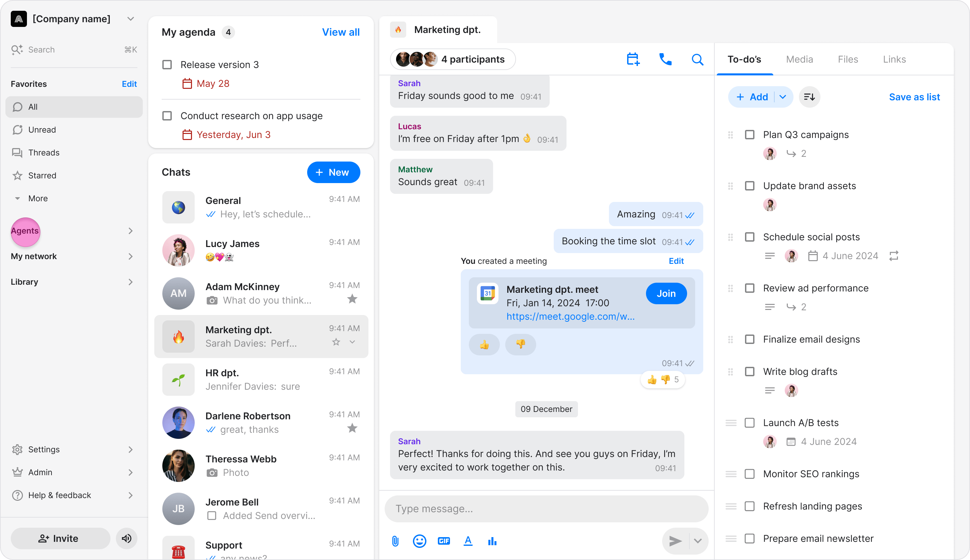Open the GIF picker

click(x=444, y=541)
